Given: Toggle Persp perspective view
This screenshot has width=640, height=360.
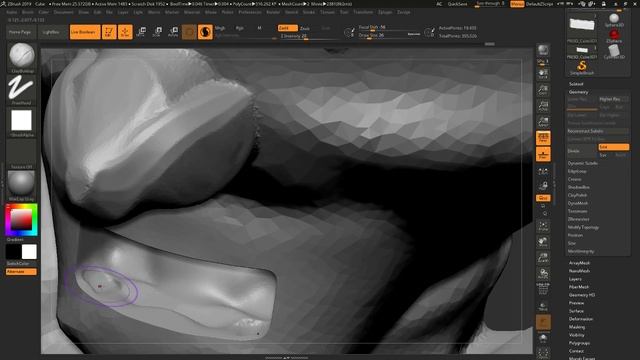Looking at the screenshot, I should click(x=543, y=138).
